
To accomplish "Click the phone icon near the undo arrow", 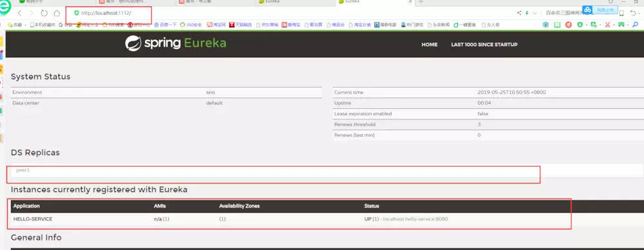I will pyautogui.click(x=622, y=13).
